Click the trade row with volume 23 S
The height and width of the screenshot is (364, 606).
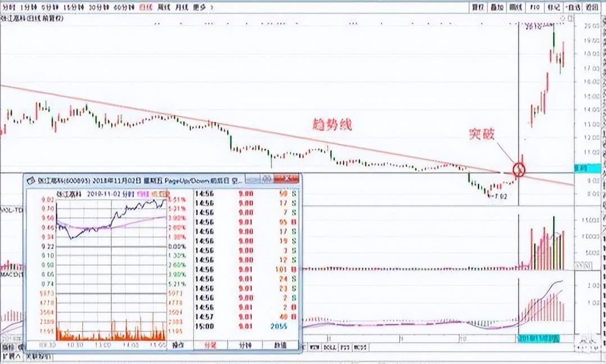246,288
